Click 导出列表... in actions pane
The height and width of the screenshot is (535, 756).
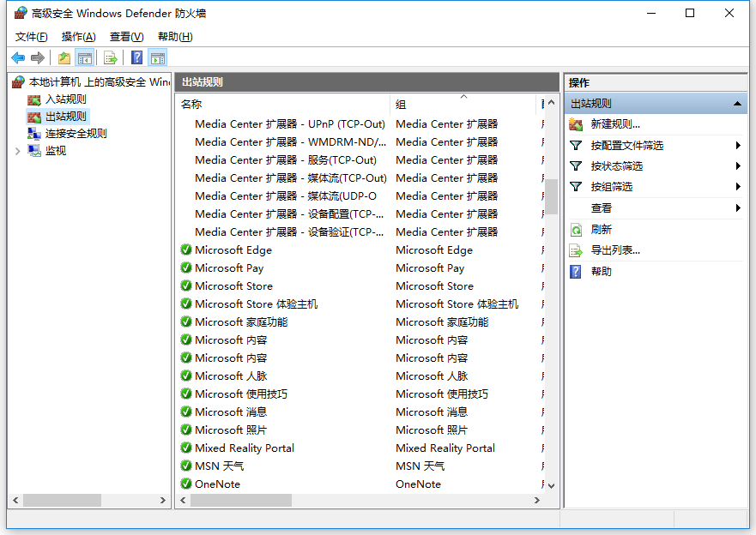615,250
